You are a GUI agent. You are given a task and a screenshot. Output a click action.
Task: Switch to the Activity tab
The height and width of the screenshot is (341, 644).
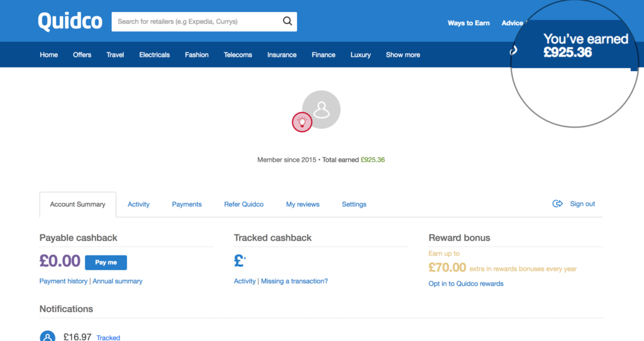tap(138, 204)
